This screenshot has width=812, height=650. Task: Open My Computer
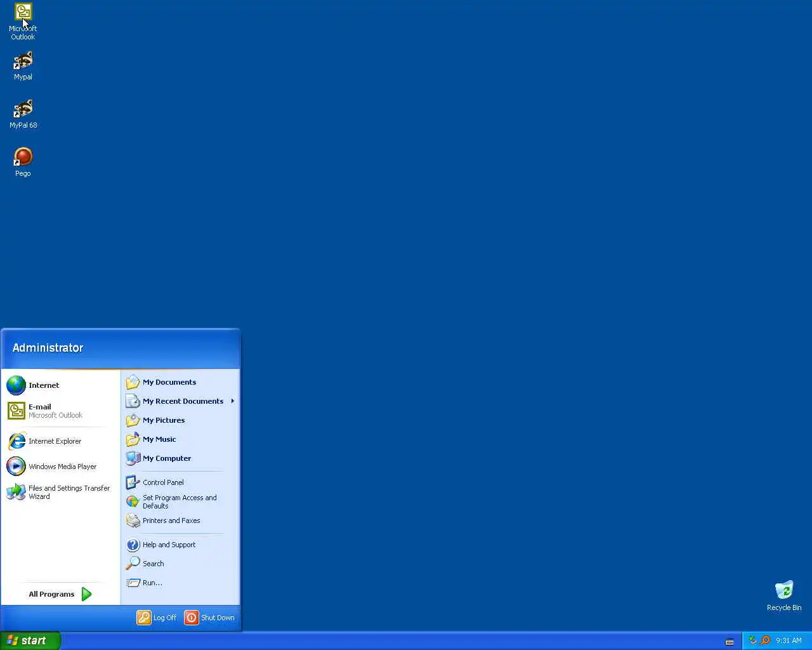pos(180,458)
